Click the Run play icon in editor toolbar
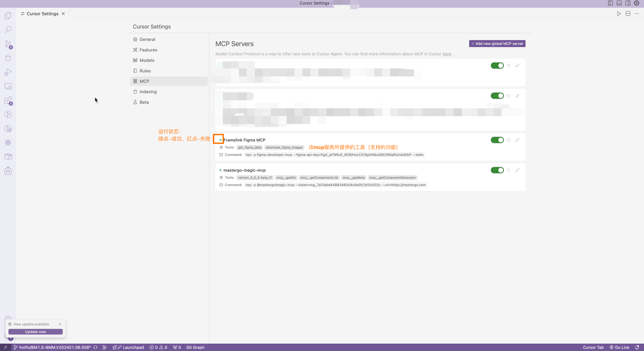The height and width of the screenshot is (351, 644). tap(619, 14)
